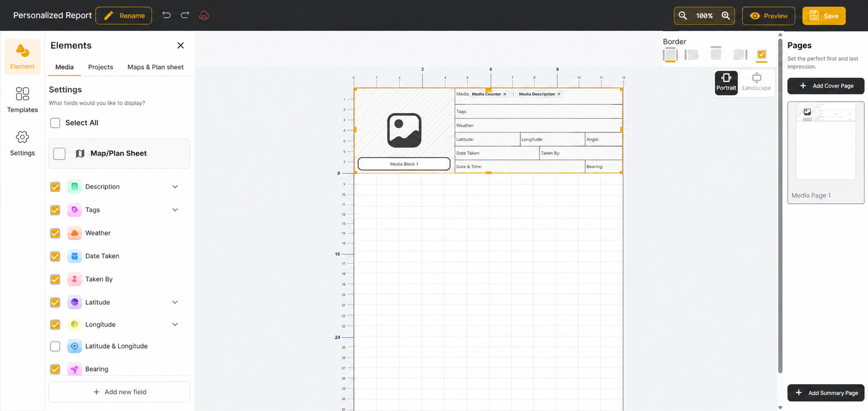
Task: Expand the Longitude field options
Action: pyautogui.click(x=175, y=325)
